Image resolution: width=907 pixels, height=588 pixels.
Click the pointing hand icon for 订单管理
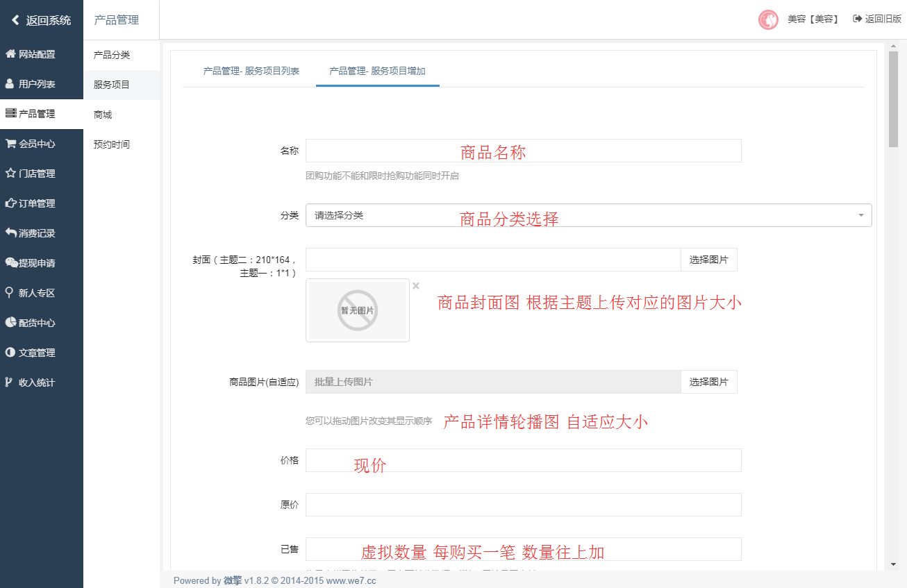coord(10,203)
